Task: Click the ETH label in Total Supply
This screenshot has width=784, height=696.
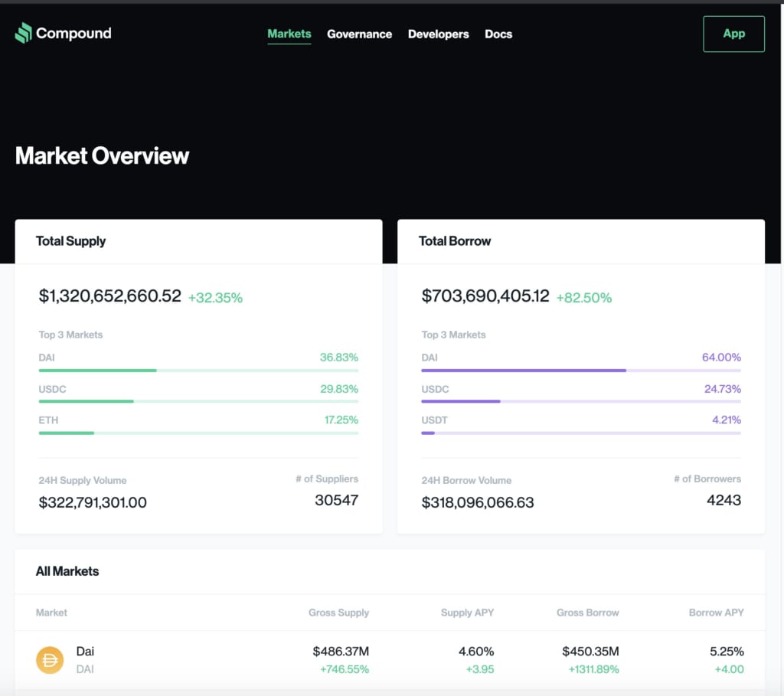Action: pos(48,420)
